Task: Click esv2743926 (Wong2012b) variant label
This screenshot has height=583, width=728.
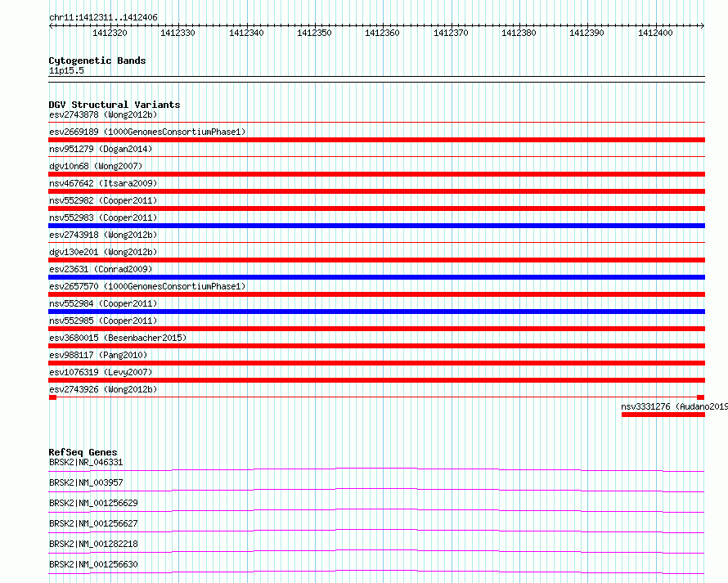Action: click(x=103, y=389)
